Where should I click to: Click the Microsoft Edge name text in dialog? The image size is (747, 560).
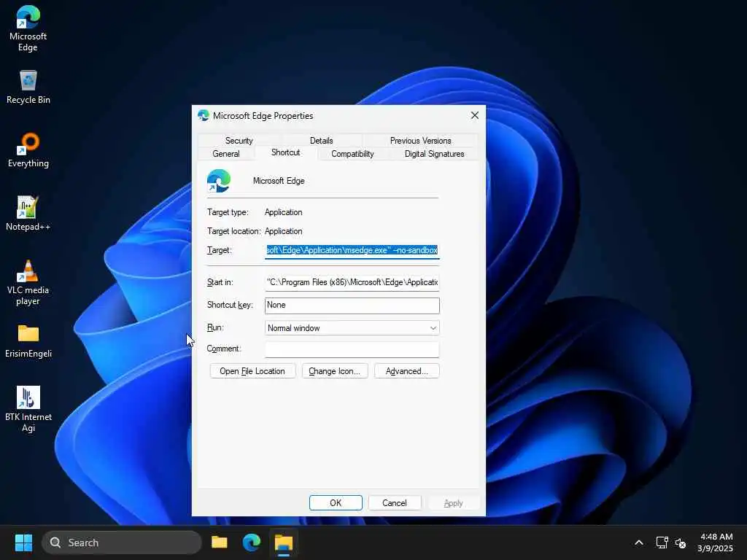coord(279,181)
